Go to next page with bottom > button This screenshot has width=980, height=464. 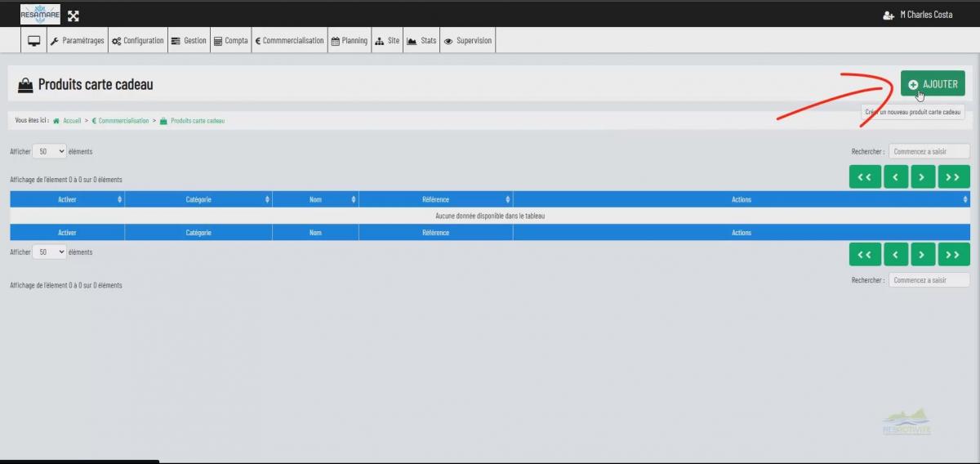tap(923, 255)
